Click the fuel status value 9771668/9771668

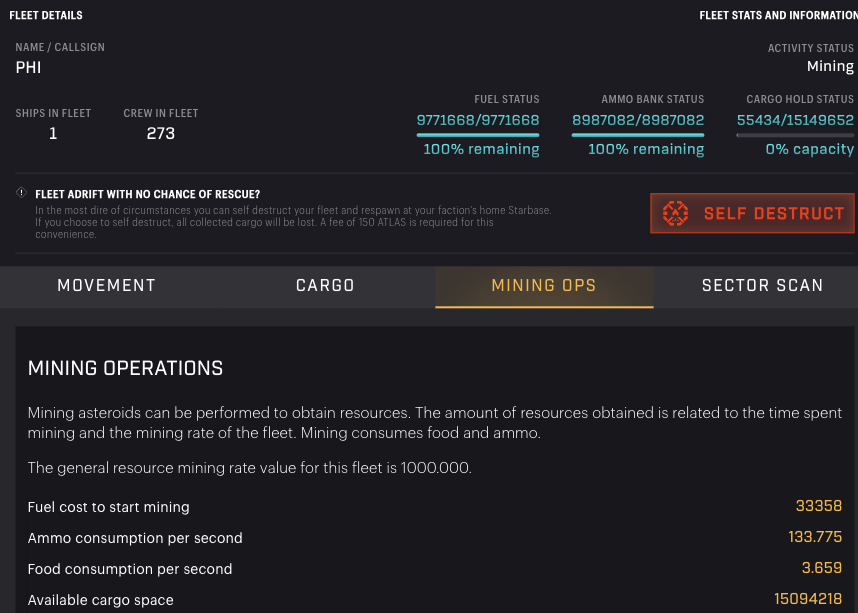[x=478, y=120]
